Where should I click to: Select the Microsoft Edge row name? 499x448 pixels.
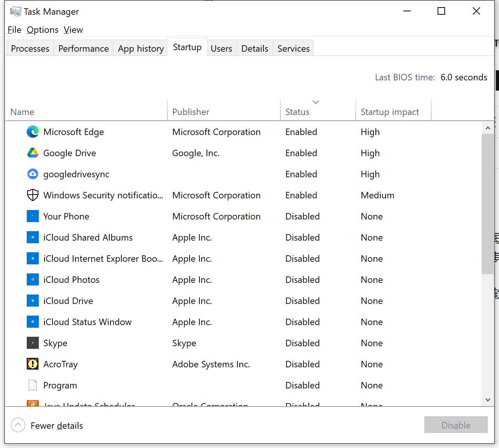pyautogui.click(x=73, y=132)
